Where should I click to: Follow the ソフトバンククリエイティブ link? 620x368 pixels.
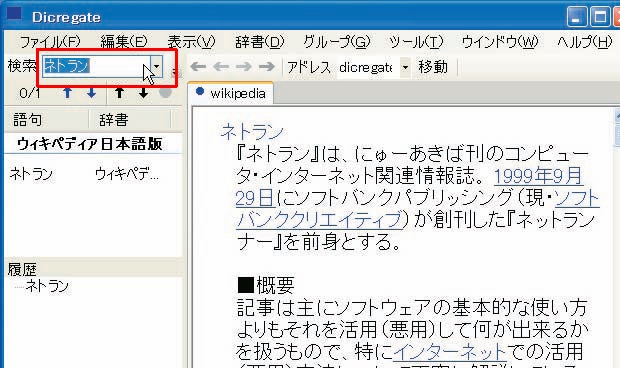point(418,209)
